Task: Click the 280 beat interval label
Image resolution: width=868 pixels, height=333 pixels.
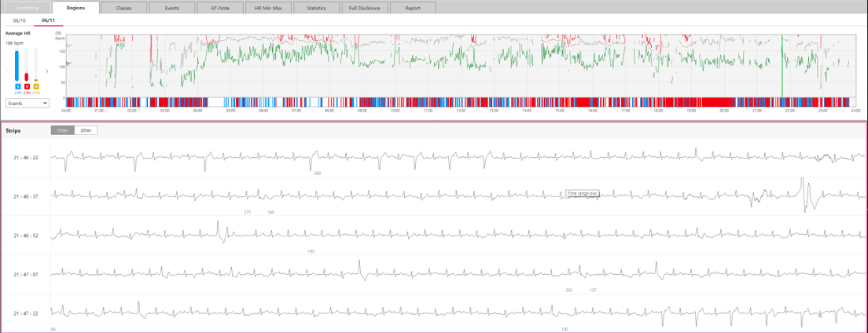Action: point(317,173)
